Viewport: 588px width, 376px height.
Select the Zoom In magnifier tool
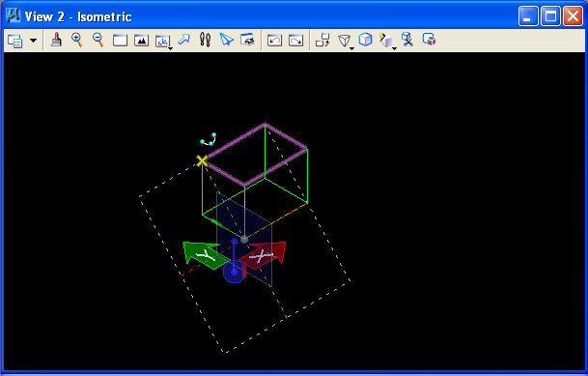pyautogui.click(x=77, y=40)
